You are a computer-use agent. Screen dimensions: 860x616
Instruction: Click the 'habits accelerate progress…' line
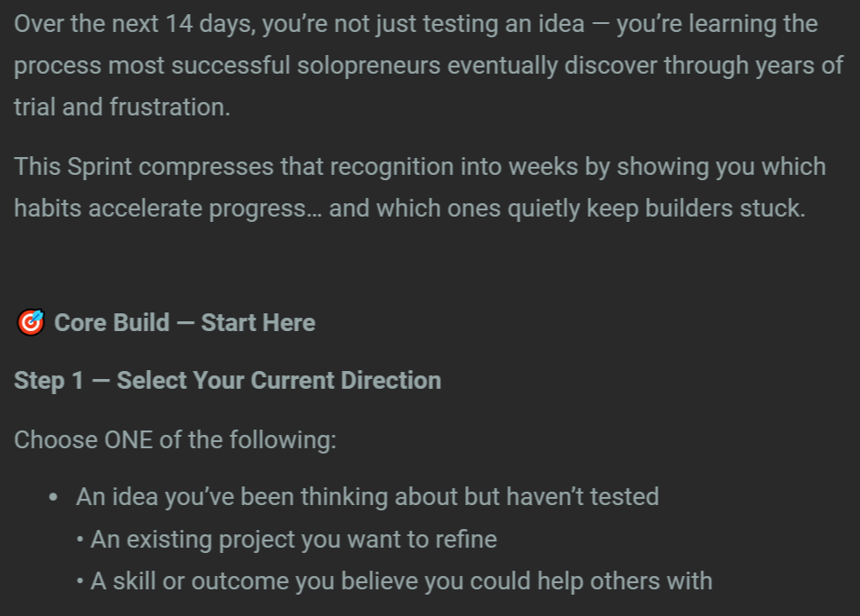pos(409,209)
